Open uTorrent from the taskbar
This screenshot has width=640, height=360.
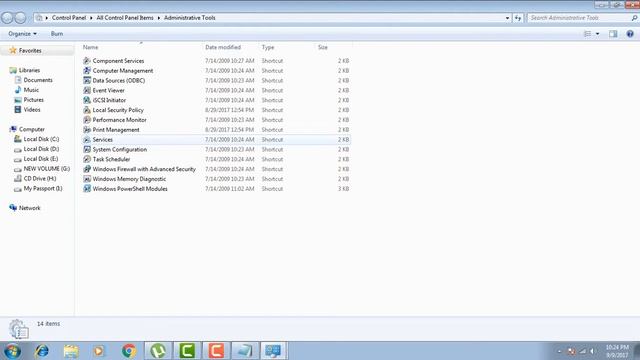coord(158,351)
